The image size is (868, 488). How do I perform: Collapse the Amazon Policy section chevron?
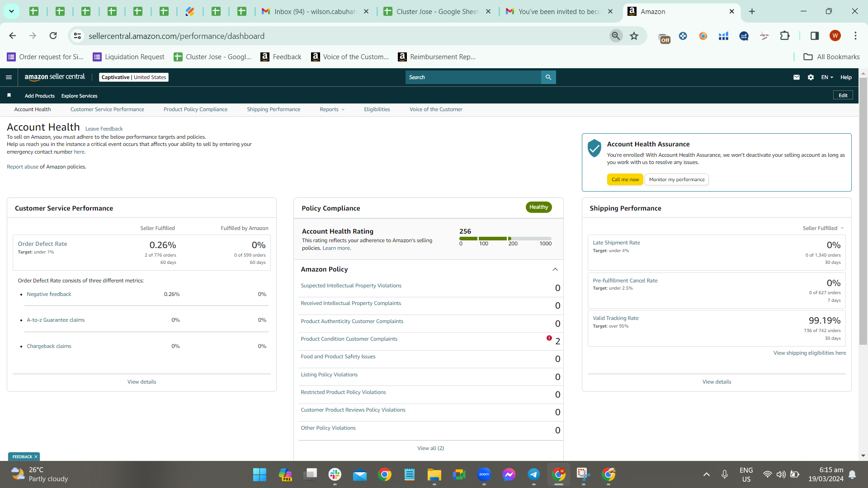(x=555, y=269)
